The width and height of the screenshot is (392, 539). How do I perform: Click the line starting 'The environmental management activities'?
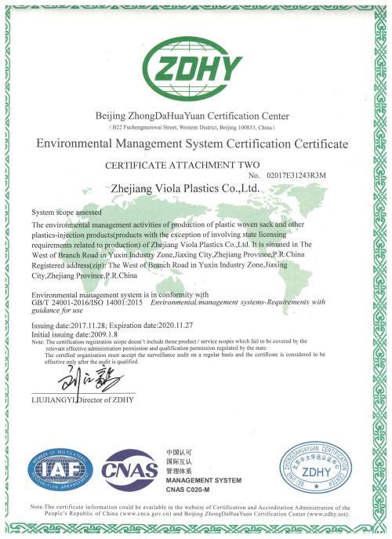pos(168,224)
